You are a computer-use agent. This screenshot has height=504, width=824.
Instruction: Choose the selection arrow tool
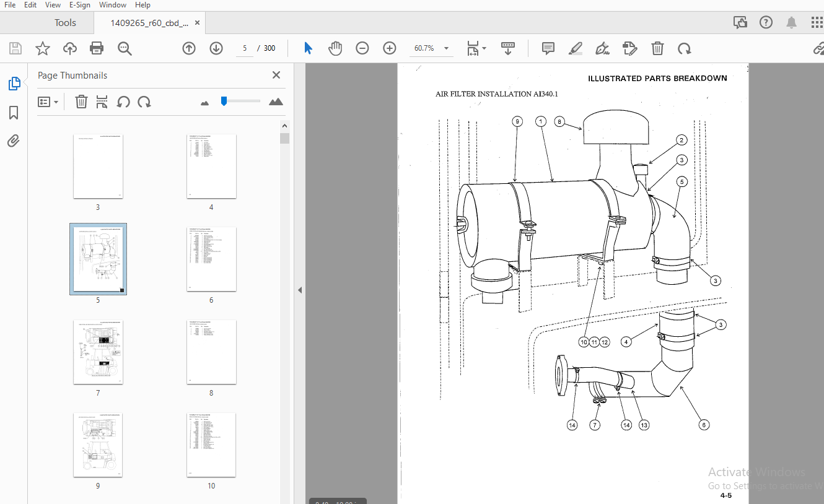tap(308, 48)
